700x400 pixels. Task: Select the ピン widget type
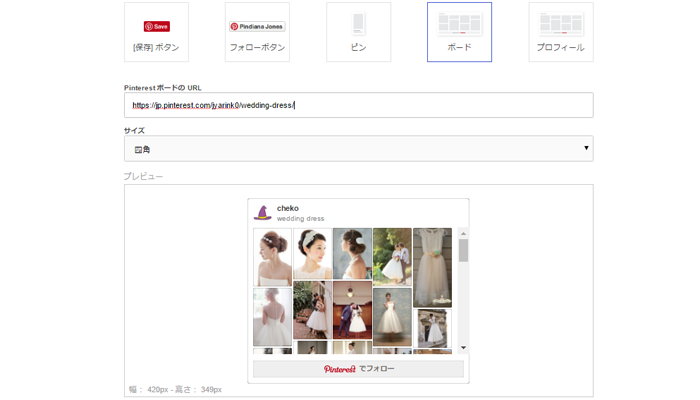point(358,32)
